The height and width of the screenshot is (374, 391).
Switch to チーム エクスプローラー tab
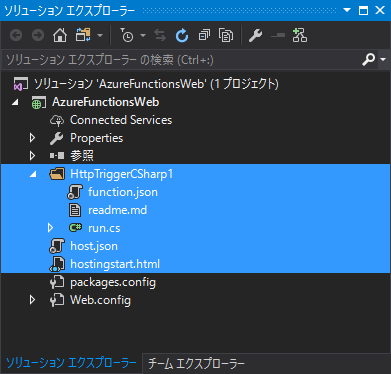coord(196,363)
